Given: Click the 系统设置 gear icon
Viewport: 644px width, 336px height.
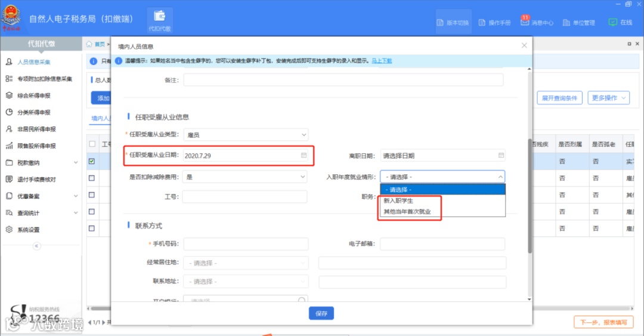Looking at the screenshot, I should (x=9, y=230).
